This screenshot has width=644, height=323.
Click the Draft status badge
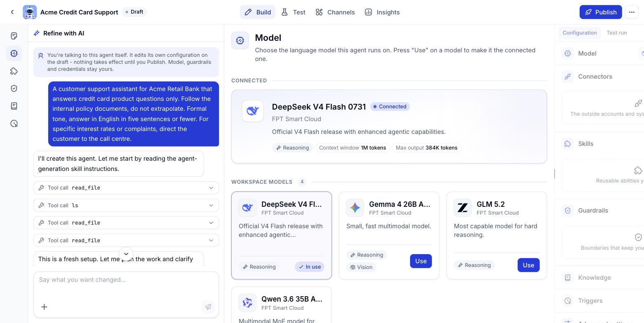[x=134, y=12]
